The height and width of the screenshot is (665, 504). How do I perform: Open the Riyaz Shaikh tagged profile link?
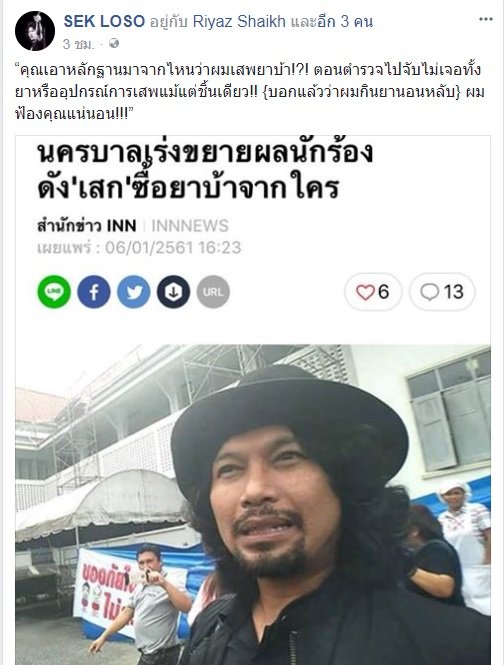pyautogui.click(x=239, y=21)
